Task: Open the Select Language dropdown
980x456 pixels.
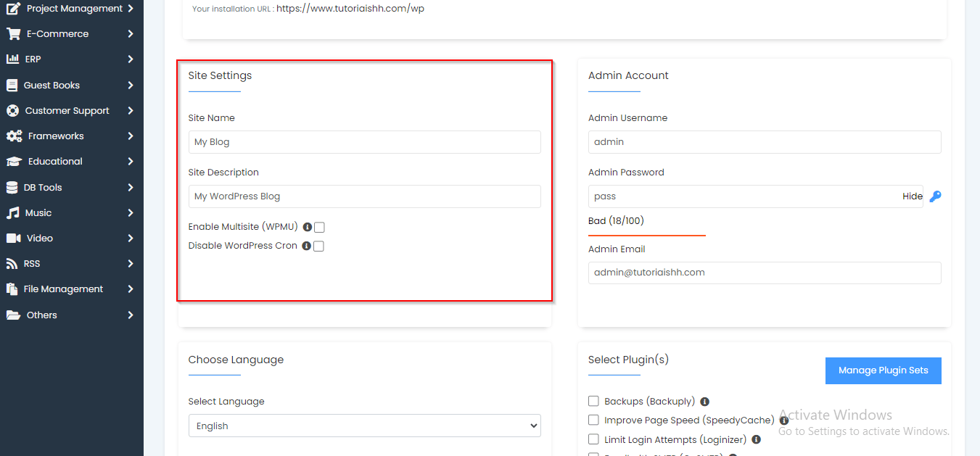Action: click(364, 426)
